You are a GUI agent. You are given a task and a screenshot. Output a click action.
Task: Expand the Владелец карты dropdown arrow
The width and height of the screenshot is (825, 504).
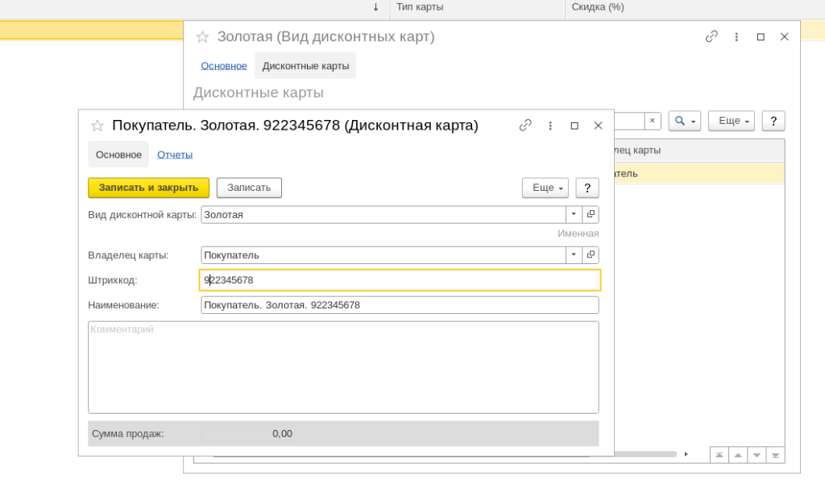[574, 255]
